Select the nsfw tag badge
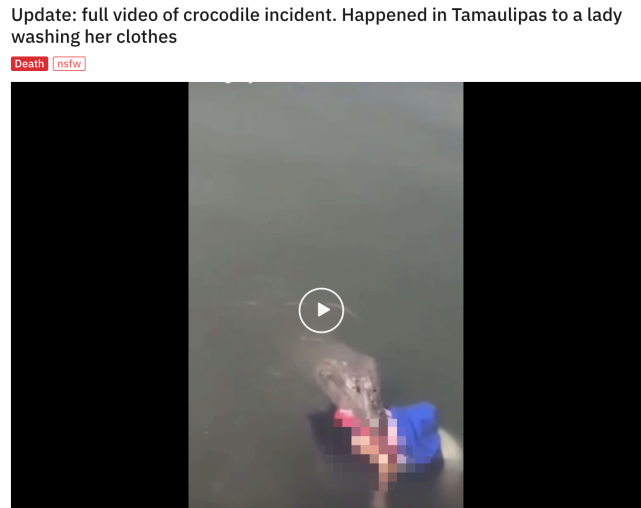 [x=69, y=64]
